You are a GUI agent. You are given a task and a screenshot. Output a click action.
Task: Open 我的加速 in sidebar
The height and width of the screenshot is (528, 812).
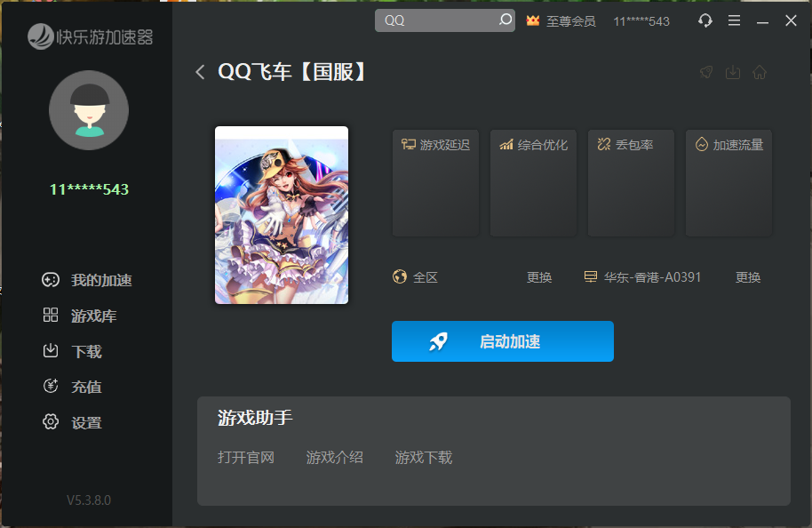point(101,280)
